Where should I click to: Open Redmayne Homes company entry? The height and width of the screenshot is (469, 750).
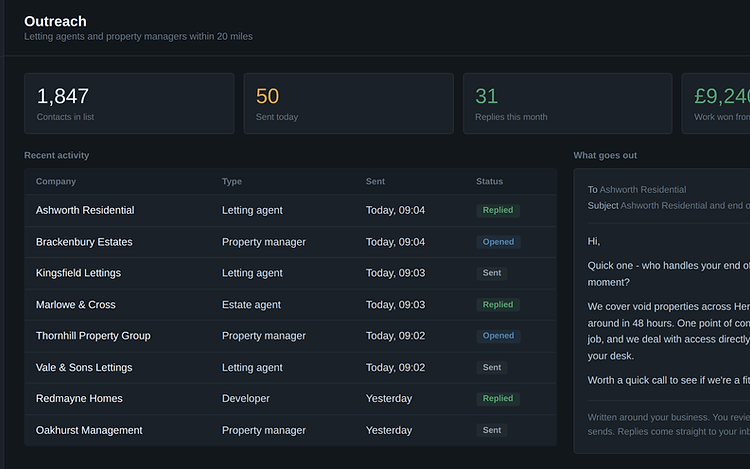79,398
